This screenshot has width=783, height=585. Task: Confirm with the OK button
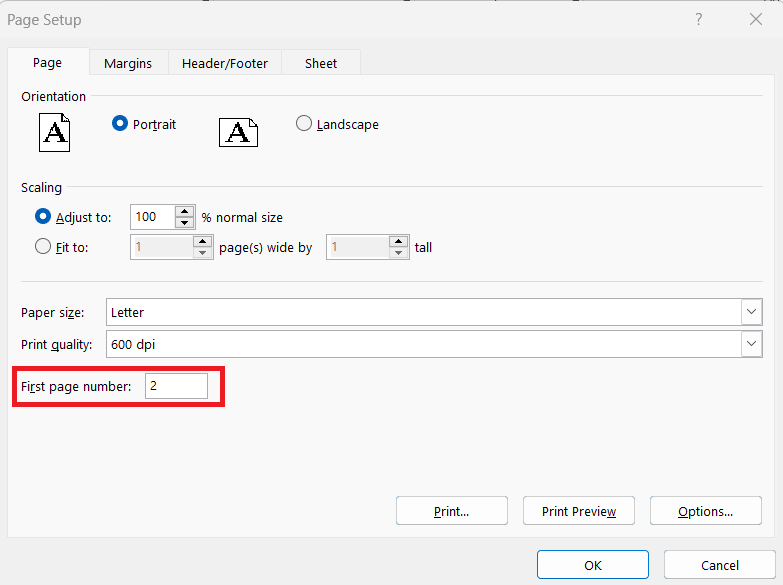click(x=593, y=565)
